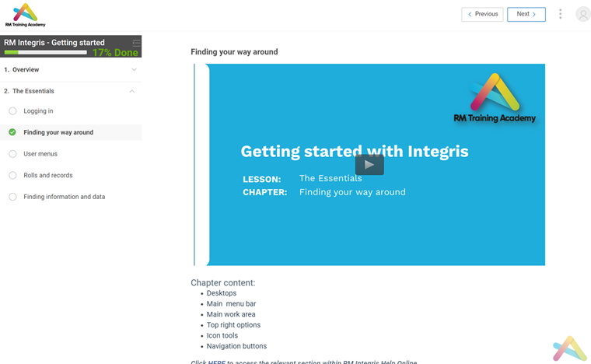Open the Finding information and data chapter

[64, 197]
